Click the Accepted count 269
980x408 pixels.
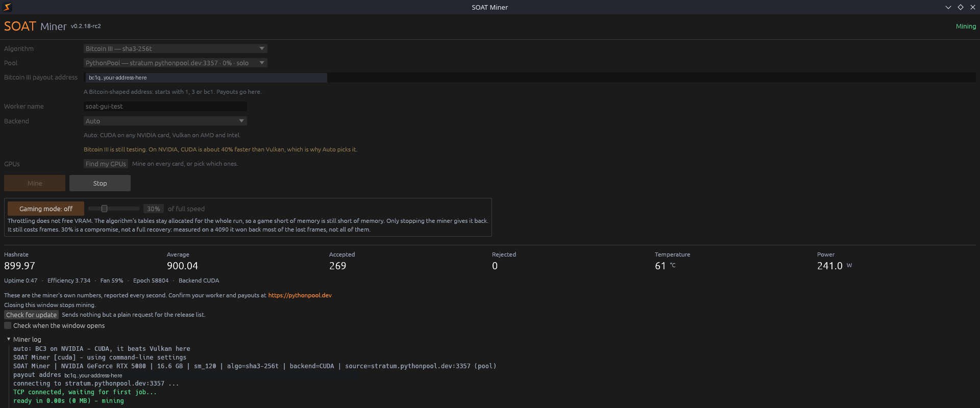click(337, 266)
